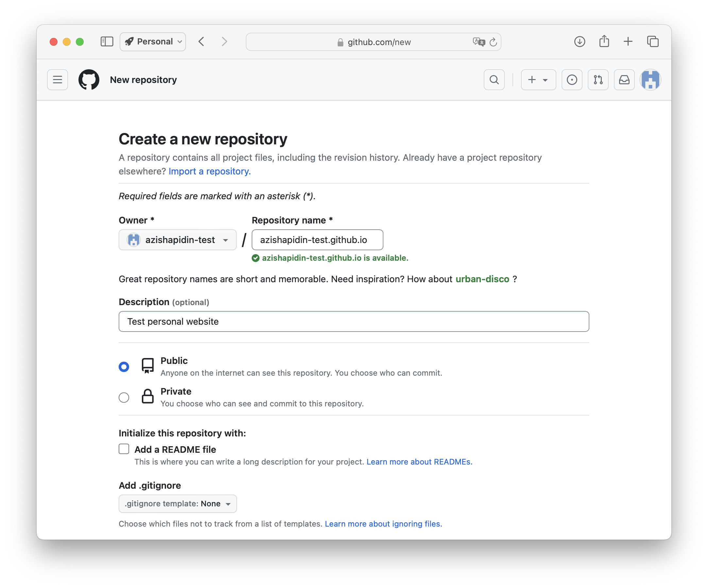The image size is (708, 588).
Task: Click the user avatar in header
Action: (650, 80)
